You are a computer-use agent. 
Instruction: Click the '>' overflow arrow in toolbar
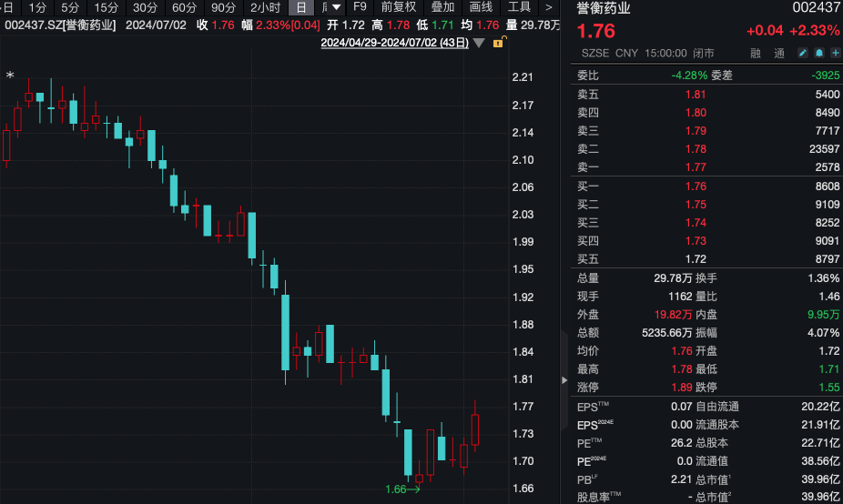click(548, 7)
